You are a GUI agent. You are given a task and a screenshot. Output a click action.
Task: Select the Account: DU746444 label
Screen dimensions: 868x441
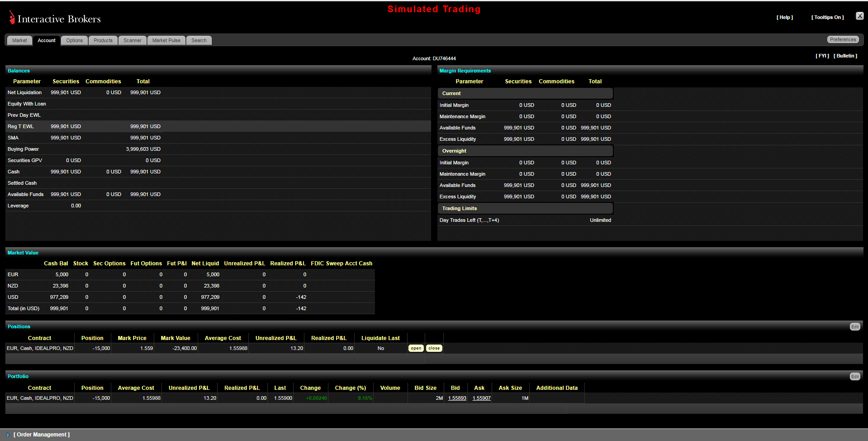point(434,58)
